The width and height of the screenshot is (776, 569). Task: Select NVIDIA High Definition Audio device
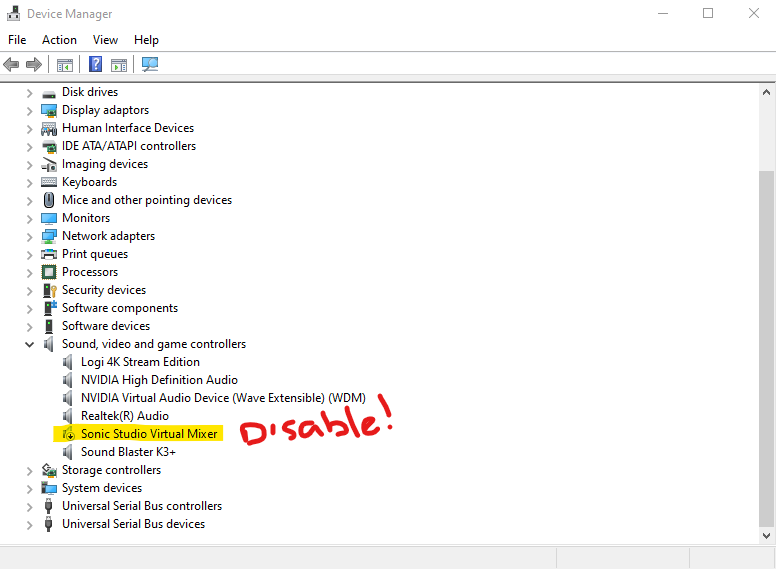(x=159, y=380)
